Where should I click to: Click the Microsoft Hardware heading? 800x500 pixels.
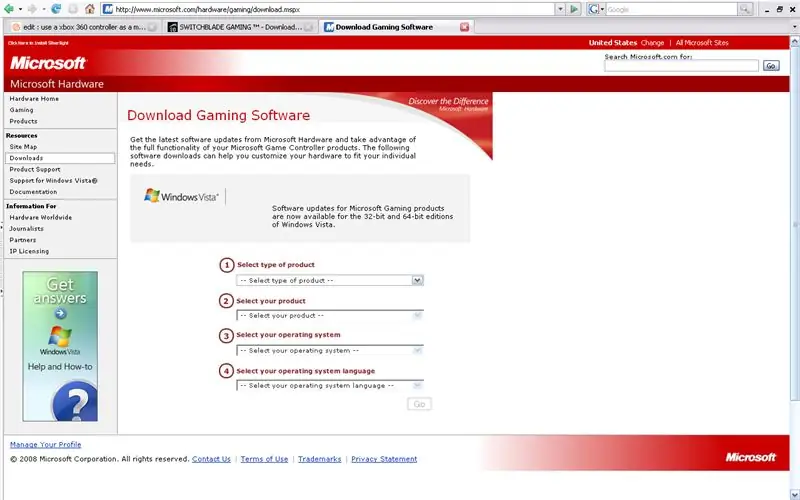tap(57, 84)
